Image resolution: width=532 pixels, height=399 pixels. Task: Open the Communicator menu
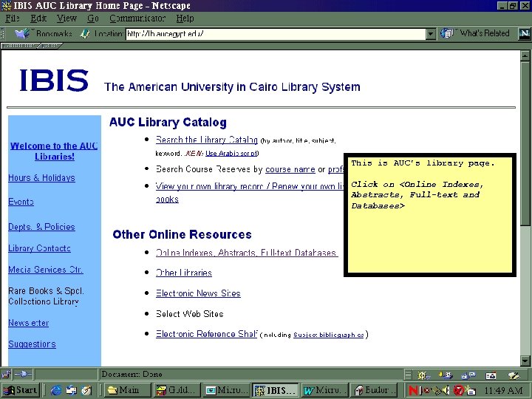coord(137,18)
